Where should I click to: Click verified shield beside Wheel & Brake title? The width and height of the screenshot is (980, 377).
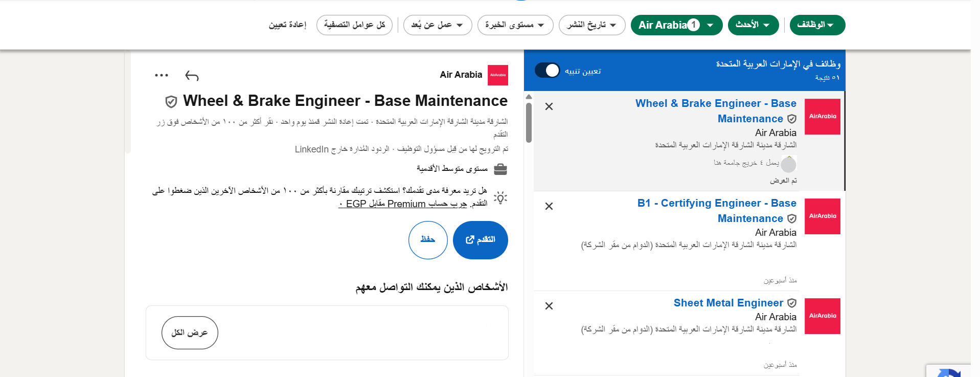[x=171, y=102]
